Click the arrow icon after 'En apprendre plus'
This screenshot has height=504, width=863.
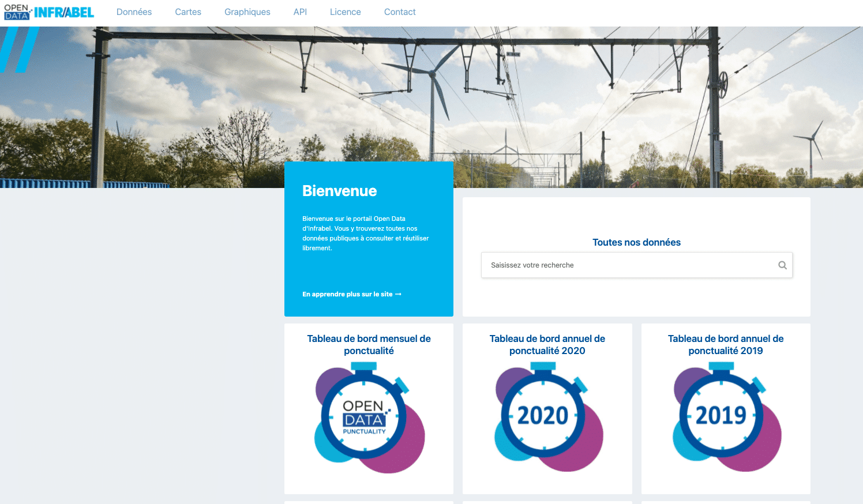398,294
